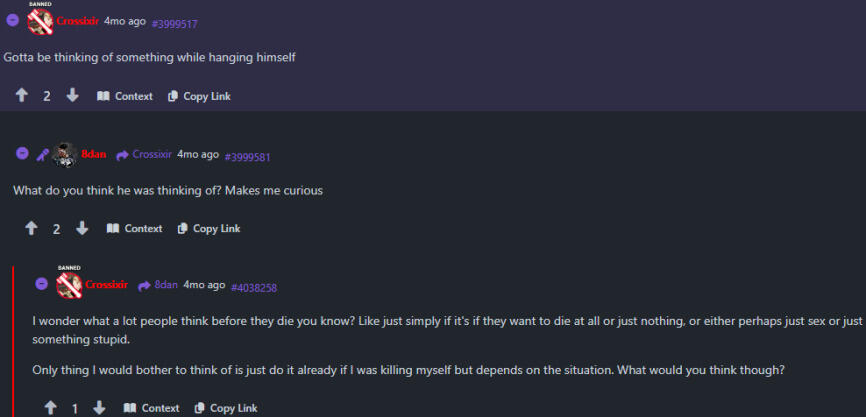This screenshot has height=417, width=866.
Task: Upvote Crossixir's first comment
Action: click(22, 96)
